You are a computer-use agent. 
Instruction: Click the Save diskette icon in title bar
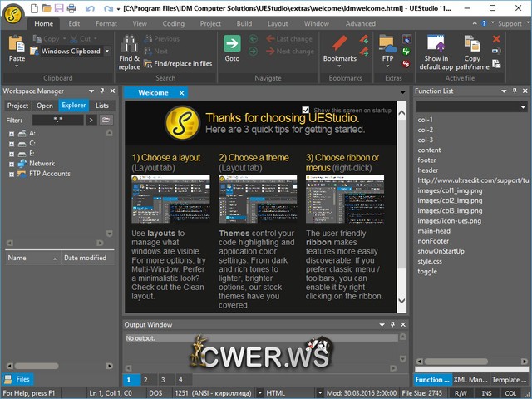coord(59,7)
